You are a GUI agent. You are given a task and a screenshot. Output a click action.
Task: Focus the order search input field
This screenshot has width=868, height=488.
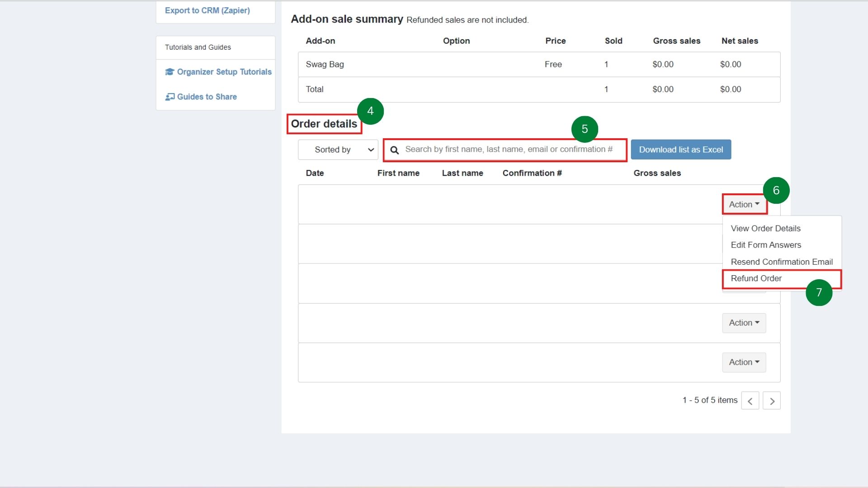point(509,150)
